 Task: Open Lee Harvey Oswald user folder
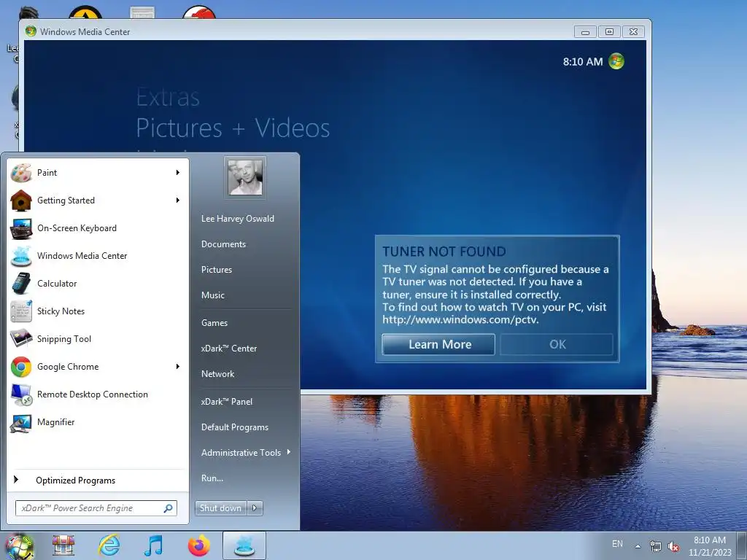tap(238, 219)
